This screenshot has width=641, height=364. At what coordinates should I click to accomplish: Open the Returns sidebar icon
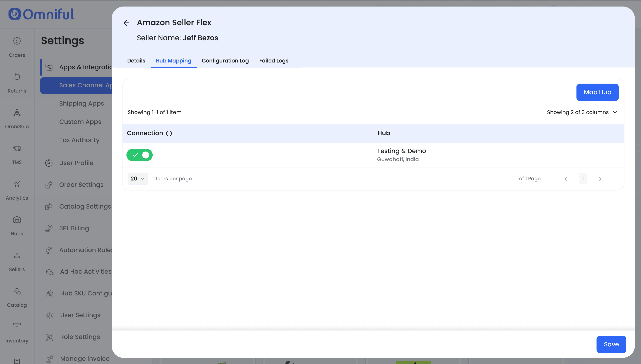point(17,77)
